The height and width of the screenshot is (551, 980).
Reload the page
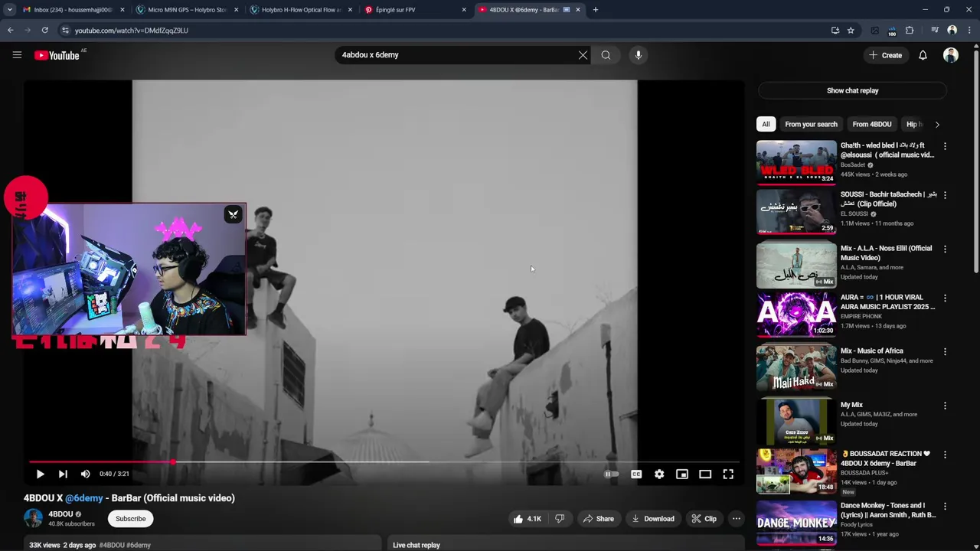pyautogui.click(x=45, y=31)
